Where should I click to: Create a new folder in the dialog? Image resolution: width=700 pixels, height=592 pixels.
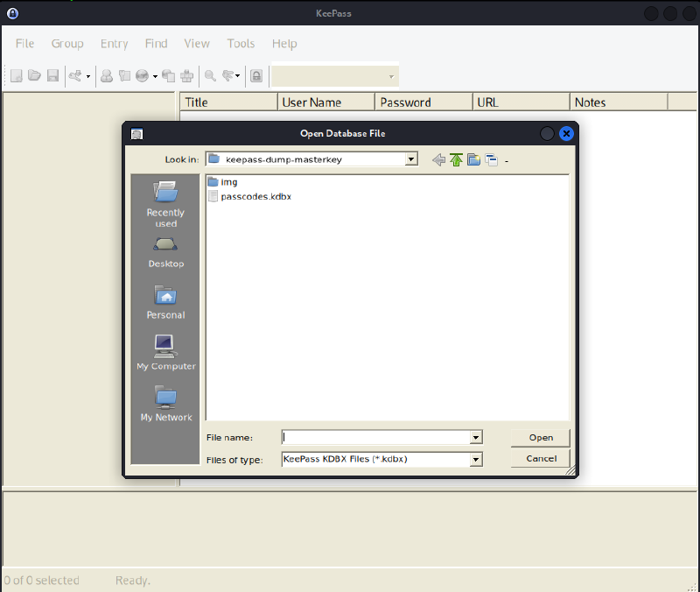pos(473,159)
